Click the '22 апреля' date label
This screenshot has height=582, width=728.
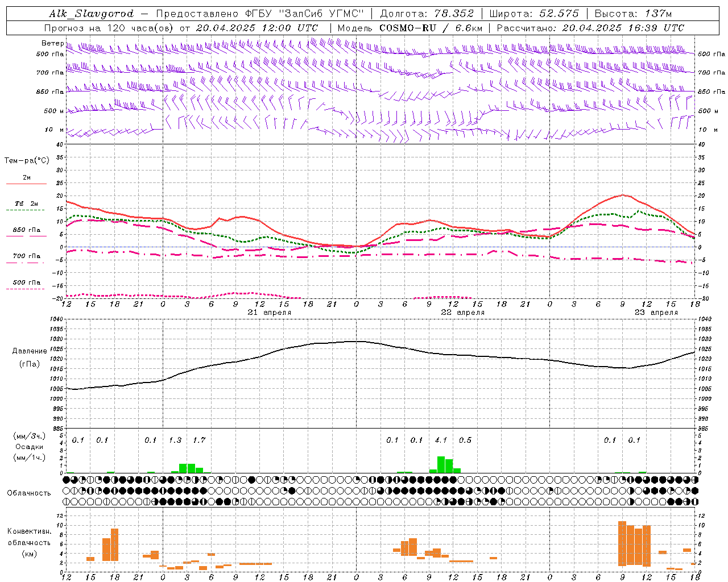click(x=463, y=313)
